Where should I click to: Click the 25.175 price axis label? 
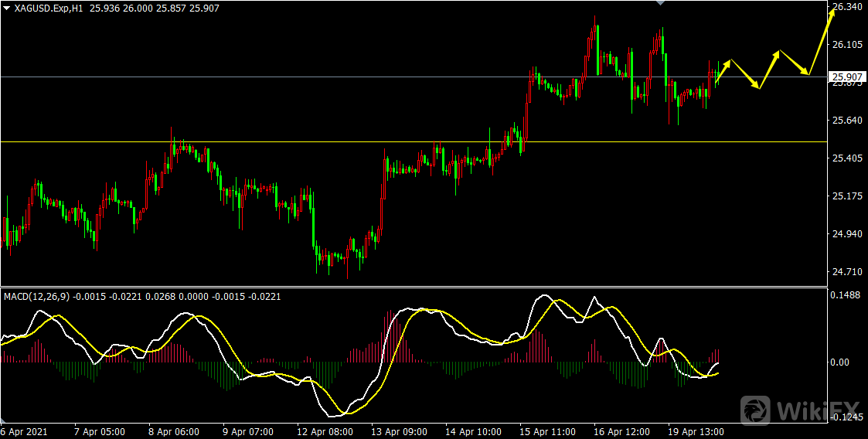click(846, 196)
